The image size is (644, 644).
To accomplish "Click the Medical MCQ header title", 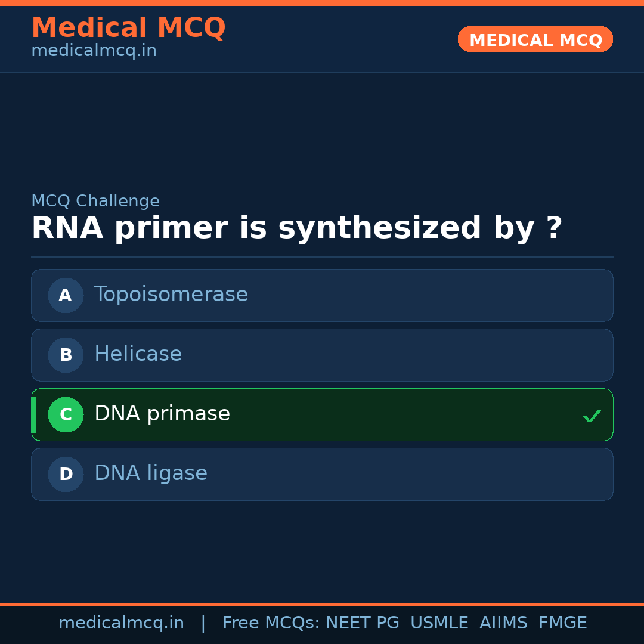I will tap(128, 28).
